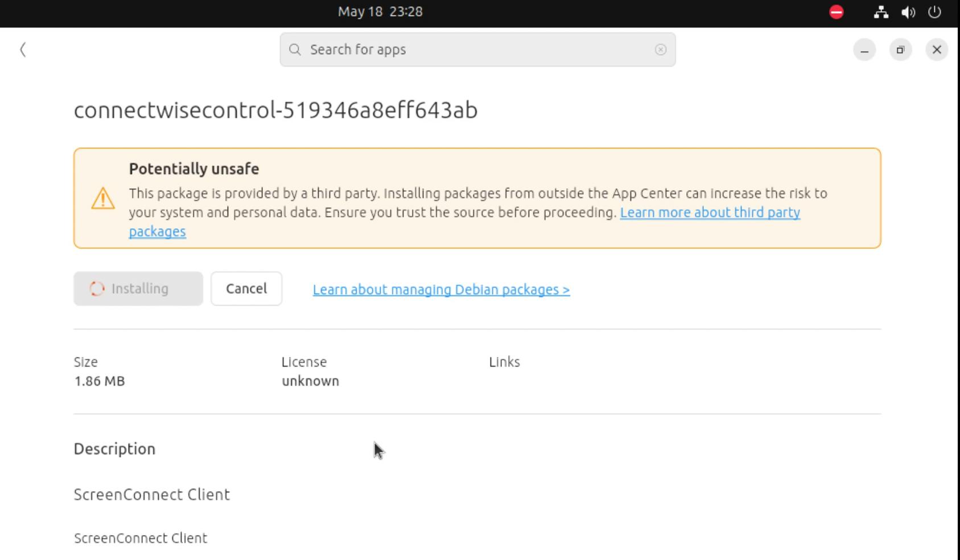Close the App Center window

point(937,50)
